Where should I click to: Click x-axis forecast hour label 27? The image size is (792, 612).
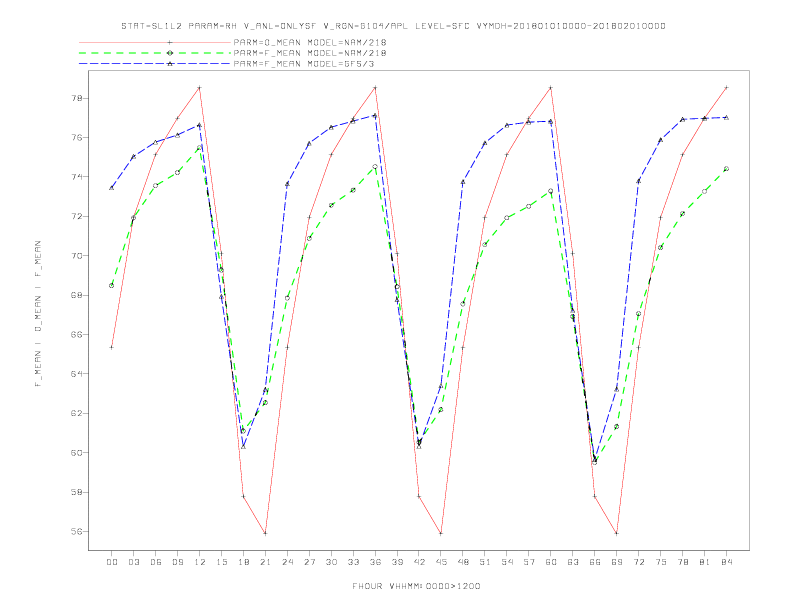309,562
